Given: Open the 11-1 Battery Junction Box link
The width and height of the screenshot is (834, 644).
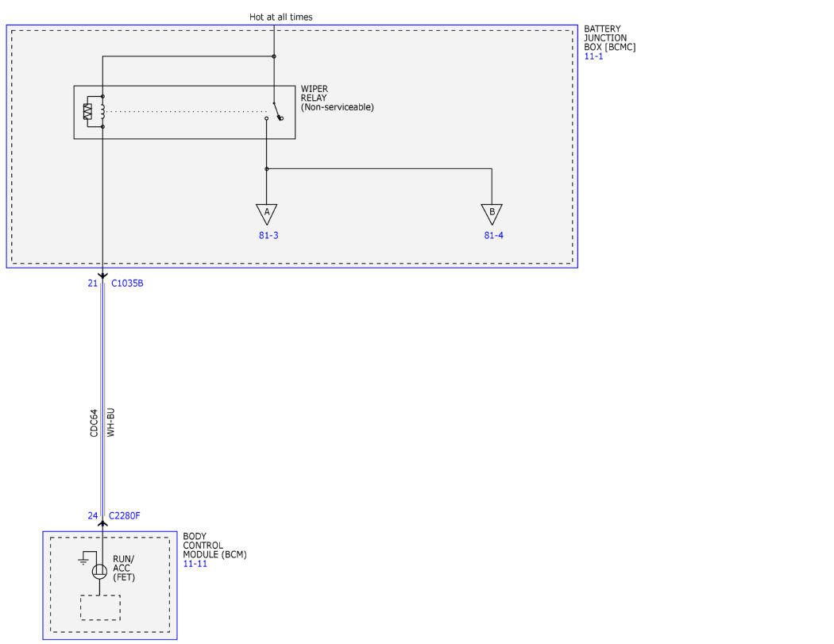Looking at the screenshot, I should (x=593, y=56).
